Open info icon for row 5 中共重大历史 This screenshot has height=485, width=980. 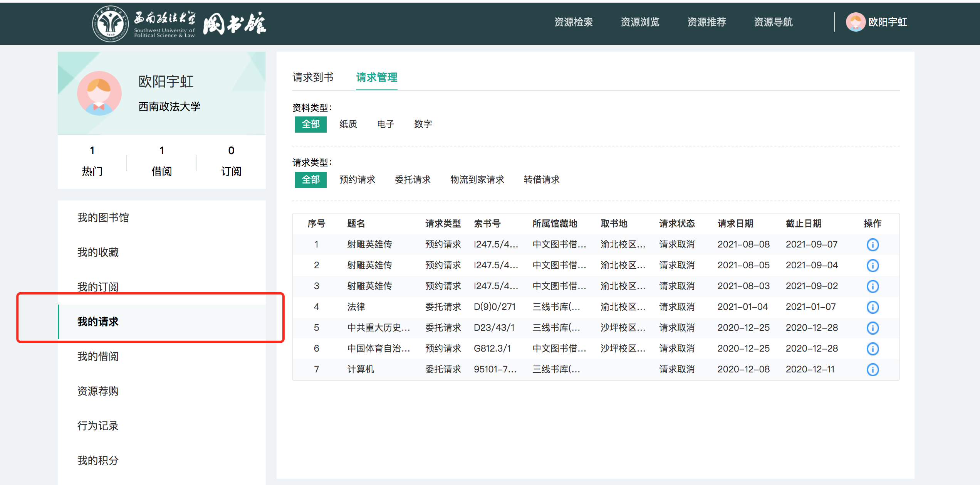(x=873, y=328)
